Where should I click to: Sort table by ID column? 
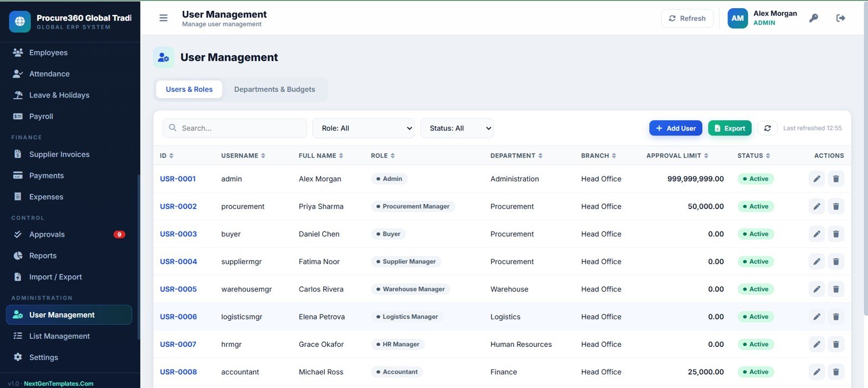tap(167, 156)
